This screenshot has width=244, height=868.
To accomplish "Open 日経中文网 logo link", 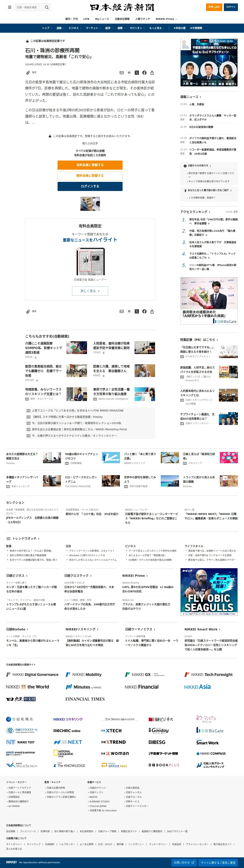I will (21, 699).
